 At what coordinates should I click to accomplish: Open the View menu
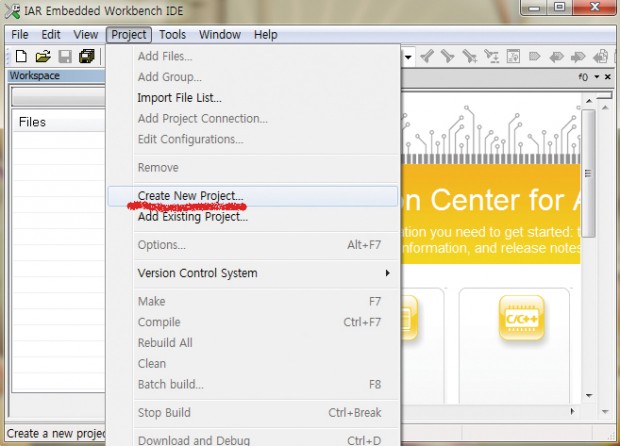pyautogui.click(x=86, y=35)
